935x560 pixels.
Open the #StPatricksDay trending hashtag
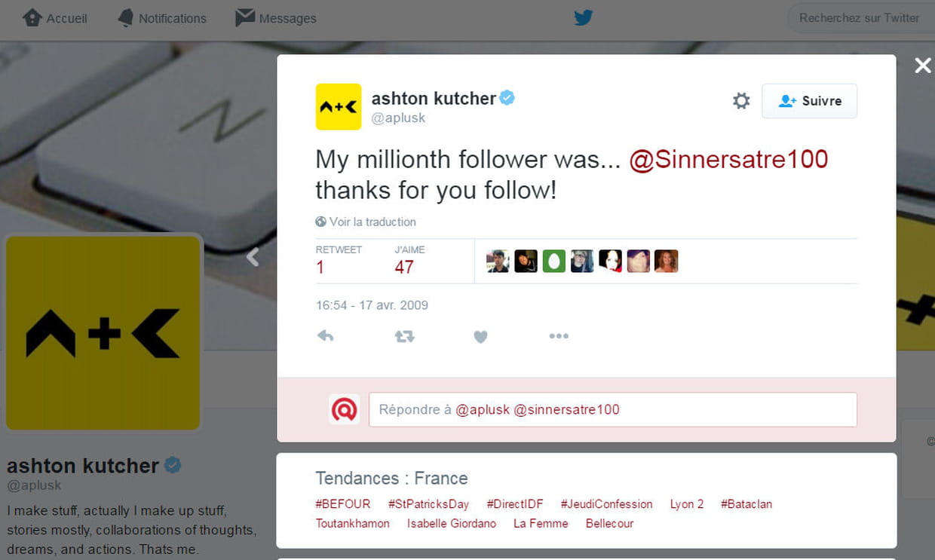click(x=428, y=504)
